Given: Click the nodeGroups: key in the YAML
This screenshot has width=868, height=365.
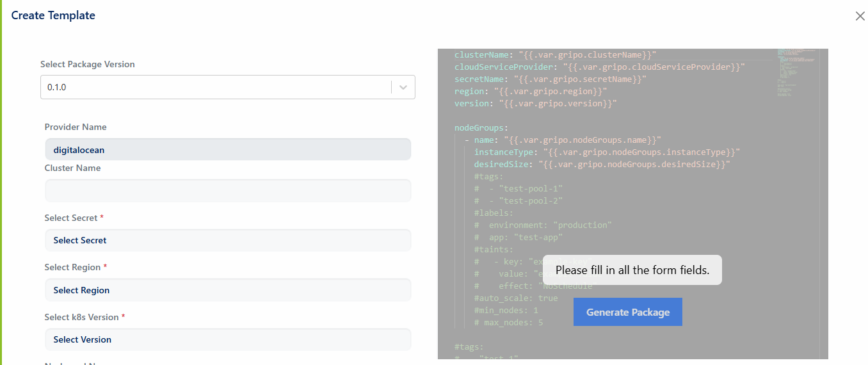Looking at the screenshot, I should point(481,127).
